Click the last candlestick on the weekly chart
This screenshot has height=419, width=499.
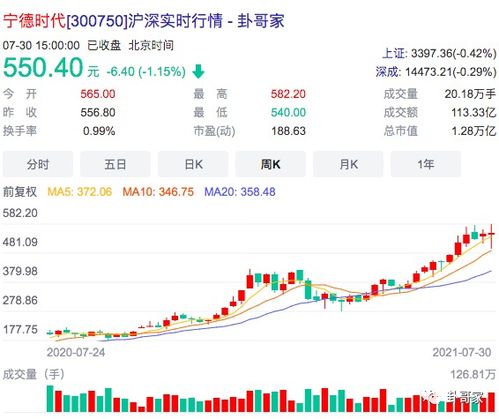pyautogui.click(x=491, y=236)
